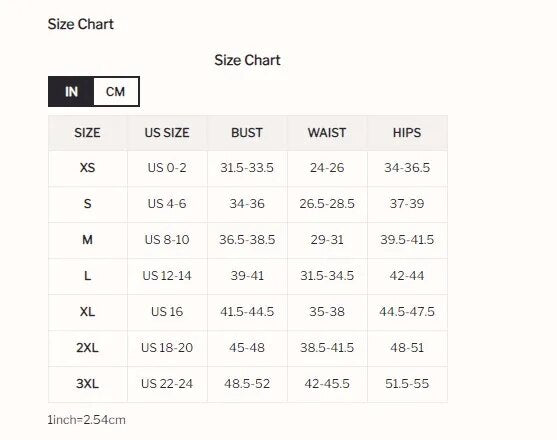Click the 41.5-44.5 bust cell
The image size is (557, 440).
coord(247,312)
